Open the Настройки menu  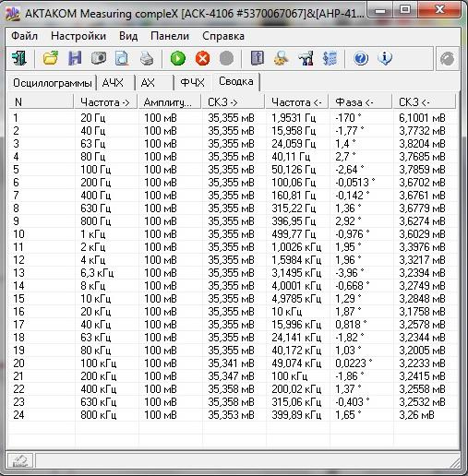pos(78,36)
